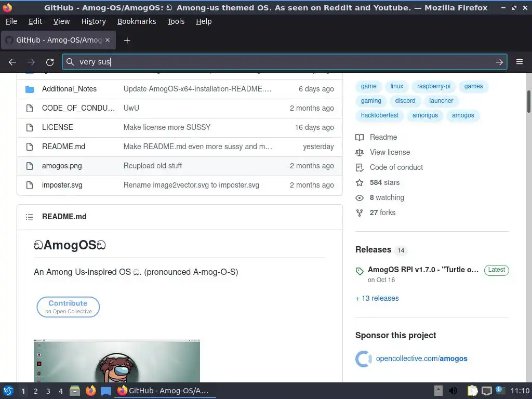
Task: Click the 'hacktoberfest' topic tag
Action: click(380, 116)
